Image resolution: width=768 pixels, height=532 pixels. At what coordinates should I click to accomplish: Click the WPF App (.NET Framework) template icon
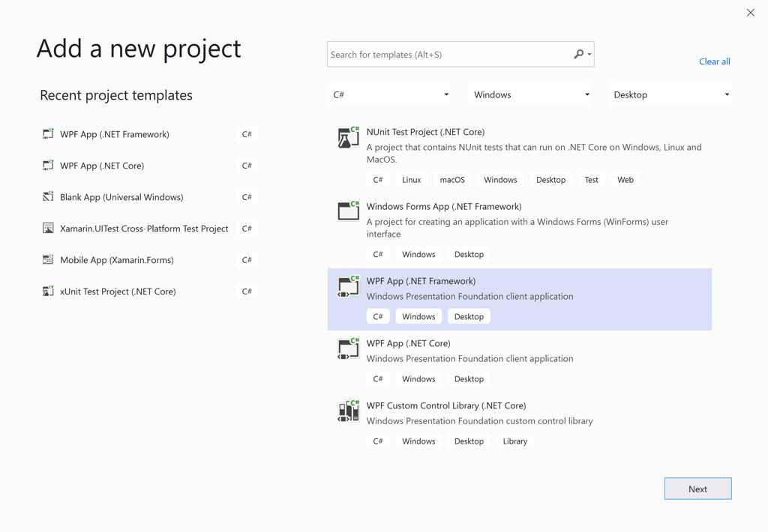click(347, 286)
